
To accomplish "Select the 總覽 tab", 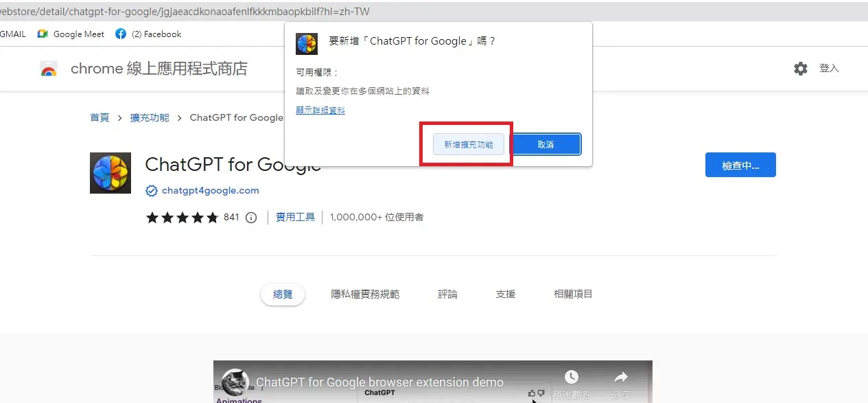I will click(x=283, y=294).
